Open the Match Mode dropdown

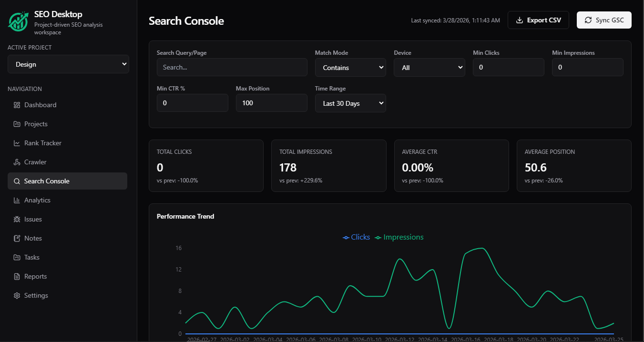pyautogui.click(x=350, y=68)
